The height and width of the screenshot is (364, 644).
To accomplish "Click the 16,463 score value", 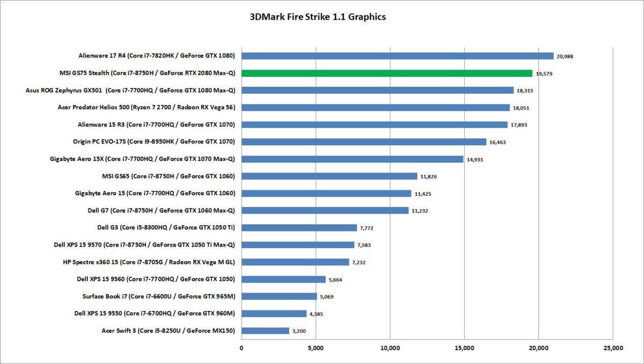I will [x=498, y=142].
